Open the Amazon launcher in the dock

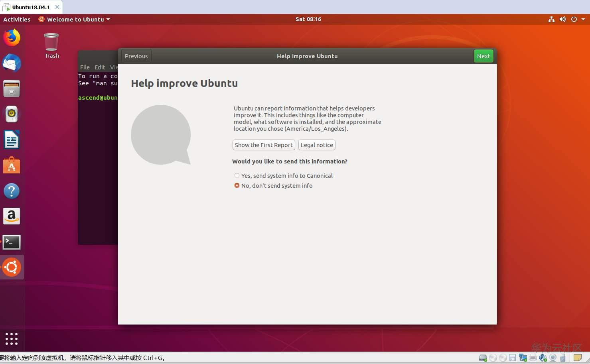pos(12,216)
